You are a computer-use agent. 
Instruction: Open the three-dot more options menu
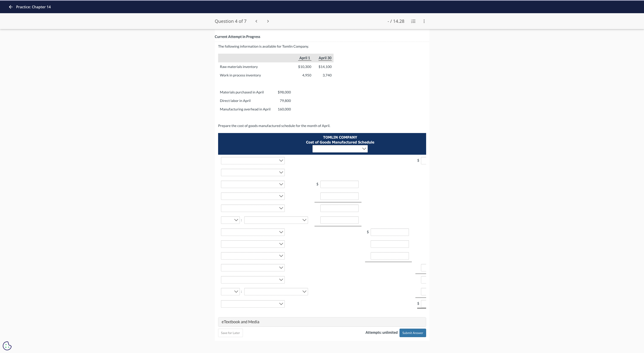click(424, 21)
